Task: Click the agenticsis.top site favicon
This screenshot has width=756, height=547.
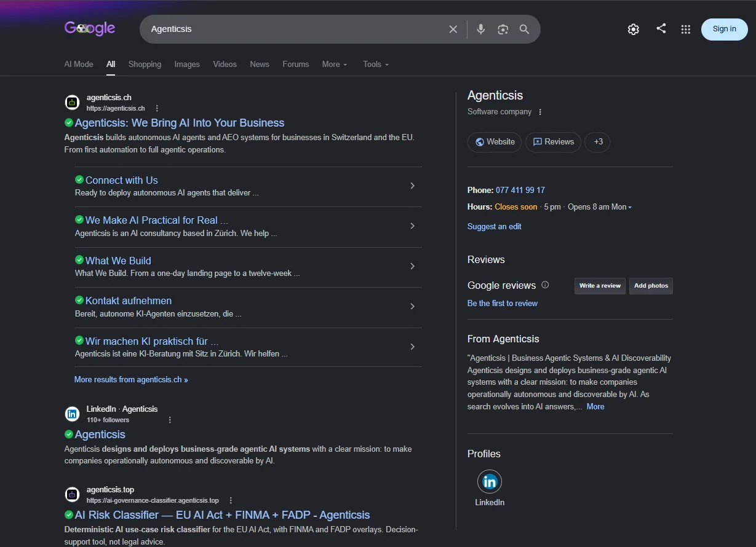Action: pos(72,494)
